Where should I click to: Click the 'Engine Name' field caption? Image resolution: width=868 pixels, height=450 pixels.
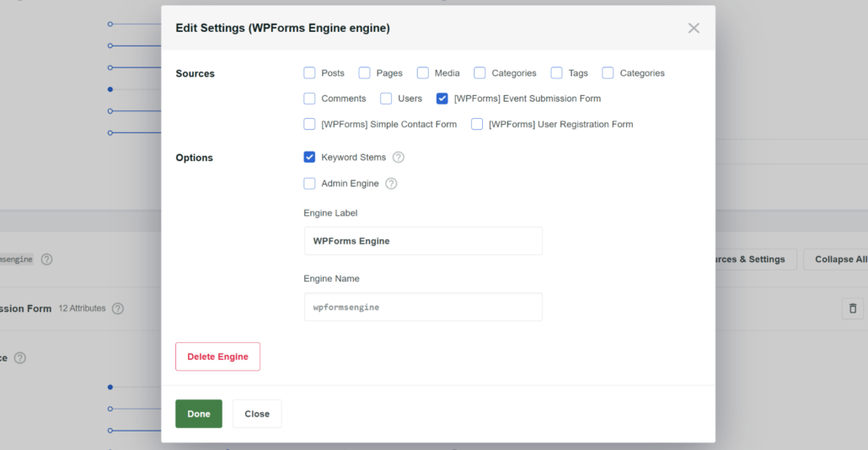click(331, 278)
